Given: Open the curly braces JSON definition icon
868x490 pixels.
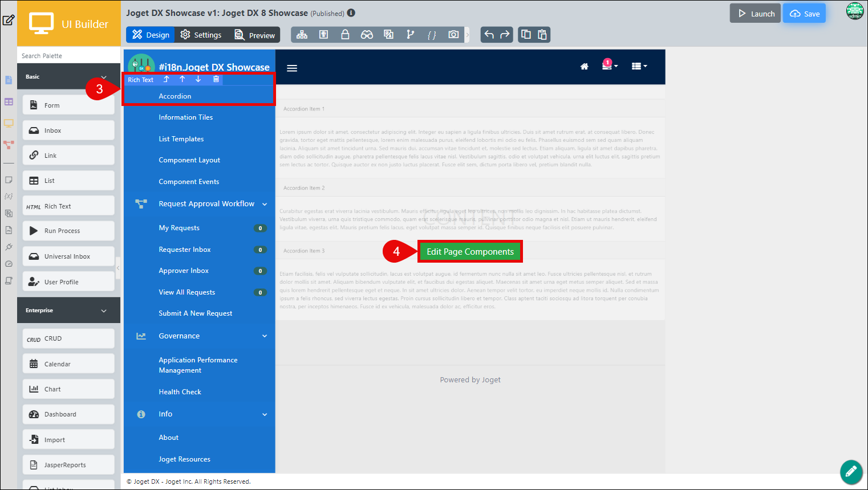Looking at the screenshot, I should point(432,35).
